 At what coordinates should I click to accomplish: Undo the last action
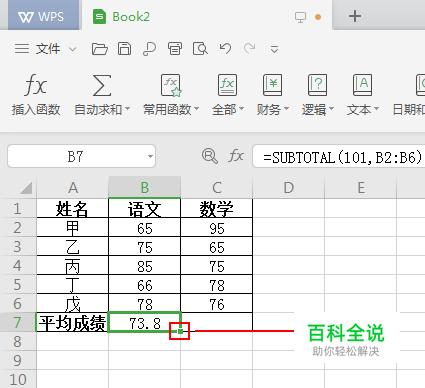tap(225, 49)
